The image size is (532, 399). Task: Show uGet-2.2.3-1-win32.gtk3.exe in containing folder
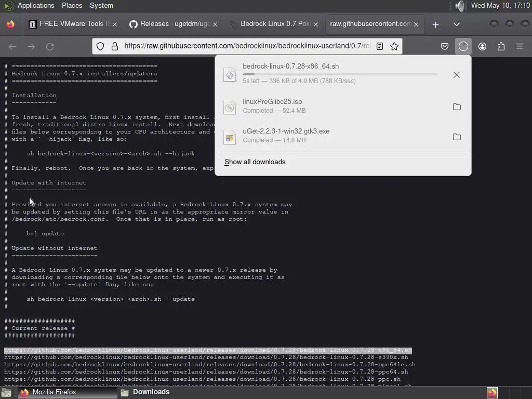457,137
